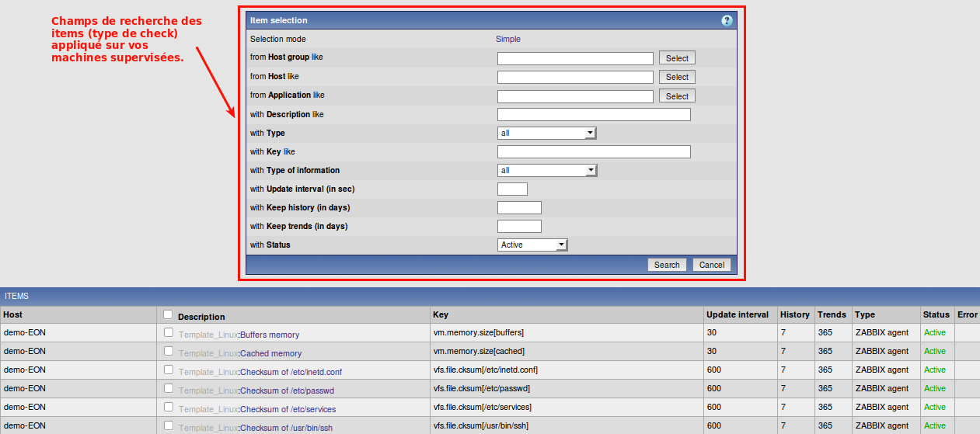Focus the Description like text field
This screenshot has height=434, width=980.
(594, 114)
